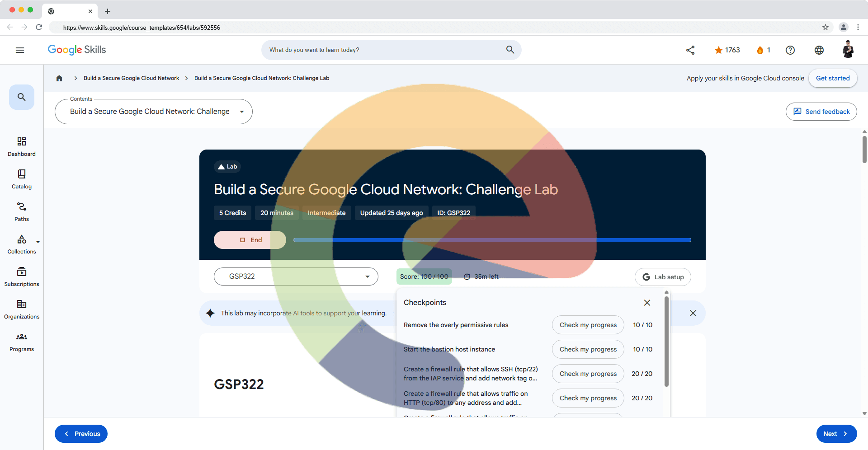Click Get started button
868x450 pixels.
click(833, 78)
